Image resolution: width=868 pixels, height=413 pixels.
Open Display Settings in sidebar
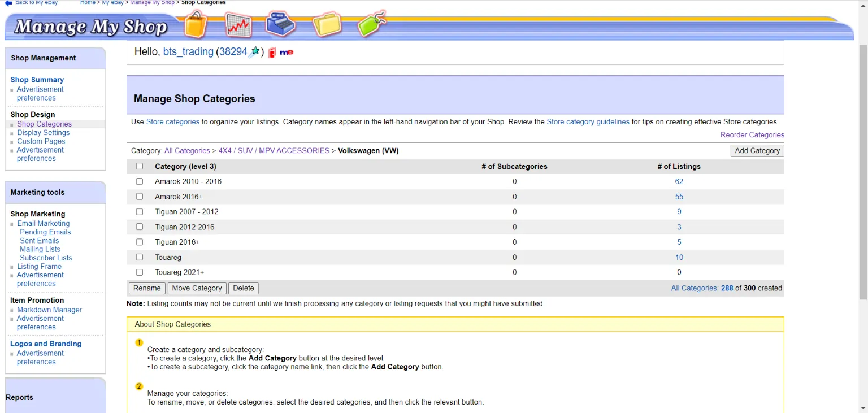43,133
